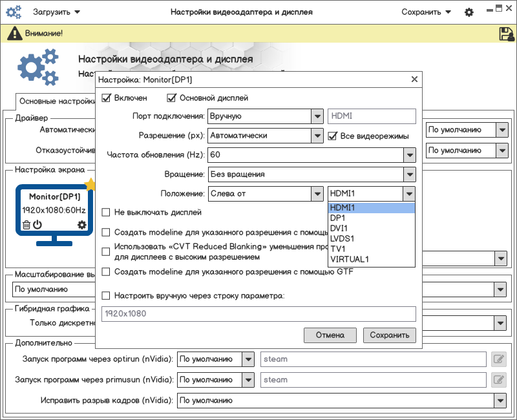The width and height of the screenshot is (517, 420).
Task: Select DVI1 from the dropdown list
Action: tap(339, 229)
